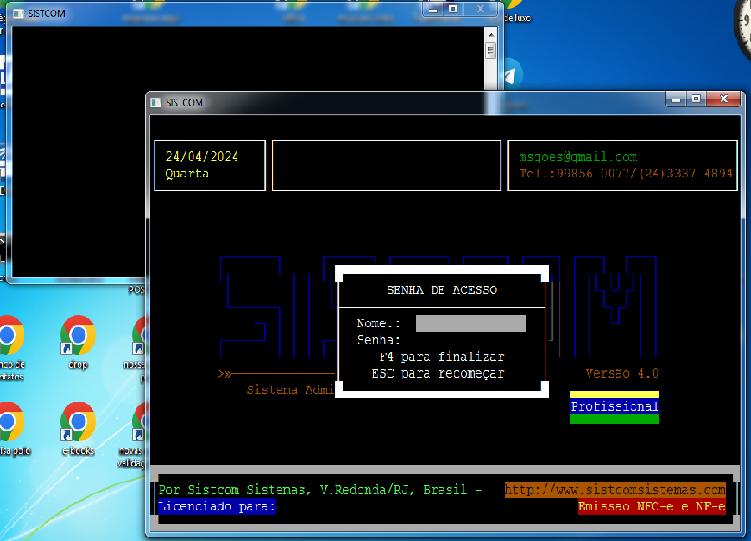Maximize the front SIS COM window

point(696,99)
